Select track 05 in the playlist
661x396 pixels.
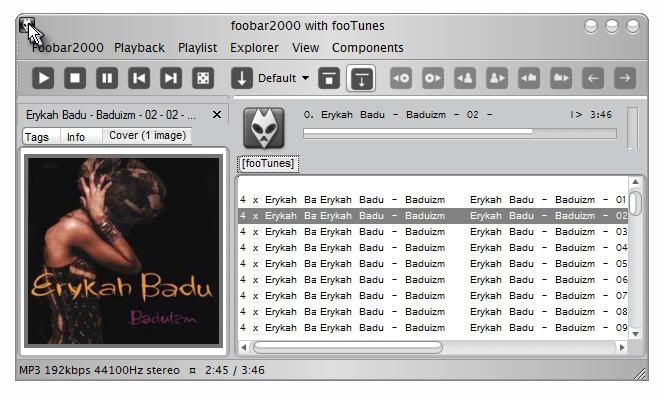tap(433, 264)
